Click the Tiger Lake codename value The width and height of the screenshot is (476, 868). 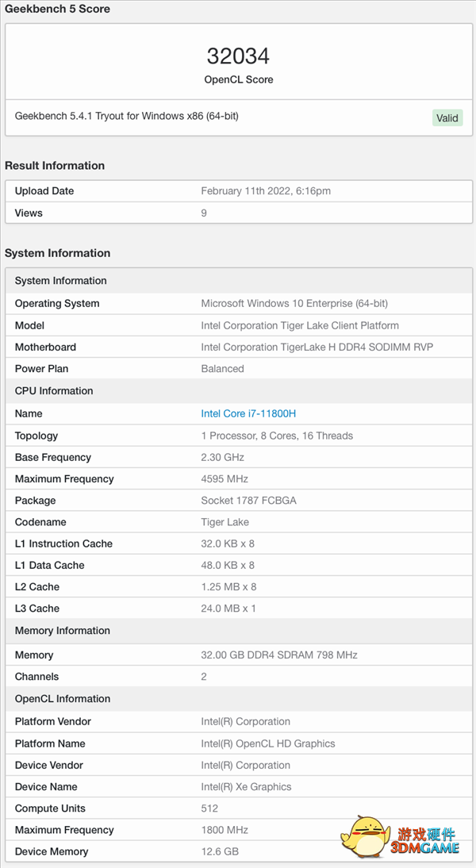point(225,522)
